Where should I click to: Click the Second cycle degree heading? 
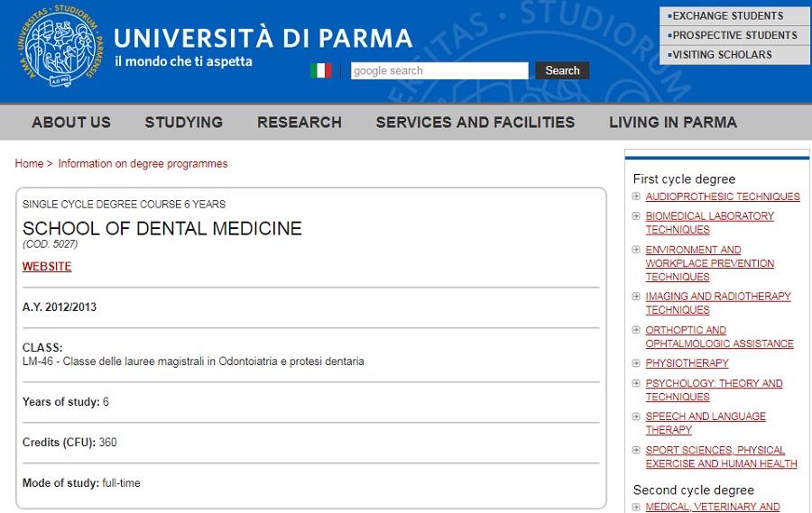694,490
